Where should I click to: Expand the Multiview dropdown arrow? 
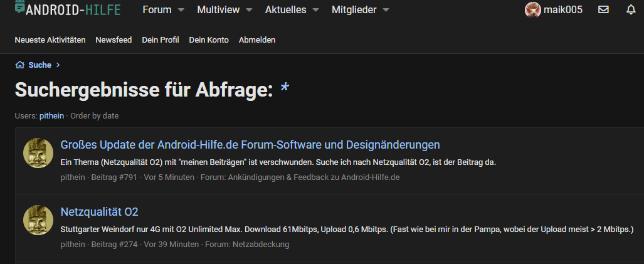coord(249,10)
